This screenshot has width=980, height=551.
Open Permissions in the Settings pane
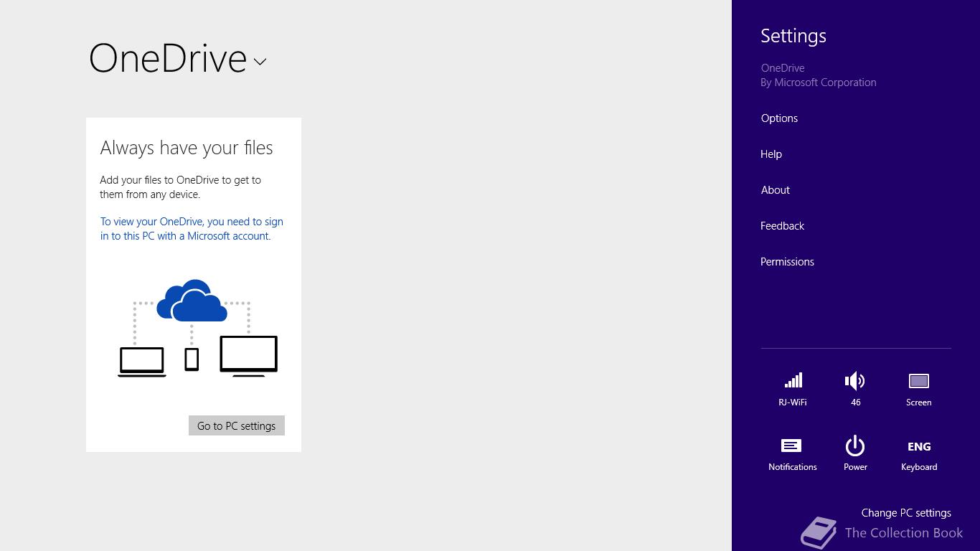[787, 262]
